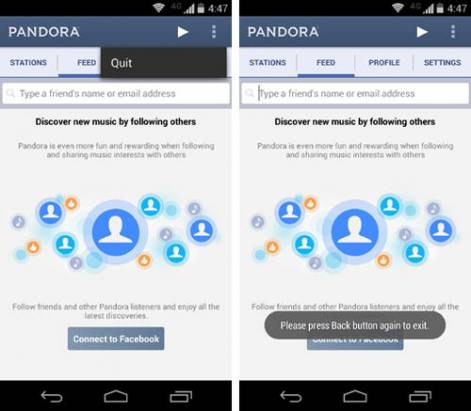Tap play icon in left Pandora header
471x411 pixels.
183,32
